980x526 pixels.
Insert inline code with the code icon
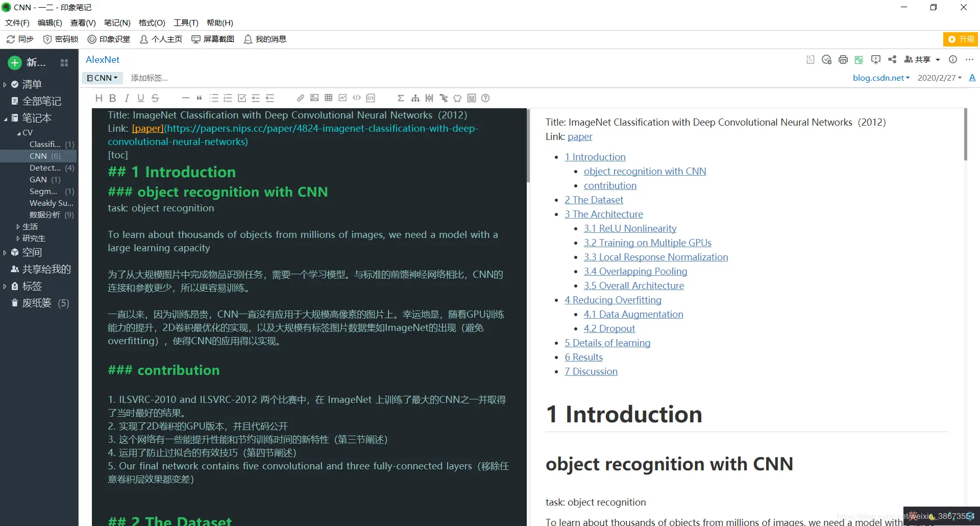(357, 98)
